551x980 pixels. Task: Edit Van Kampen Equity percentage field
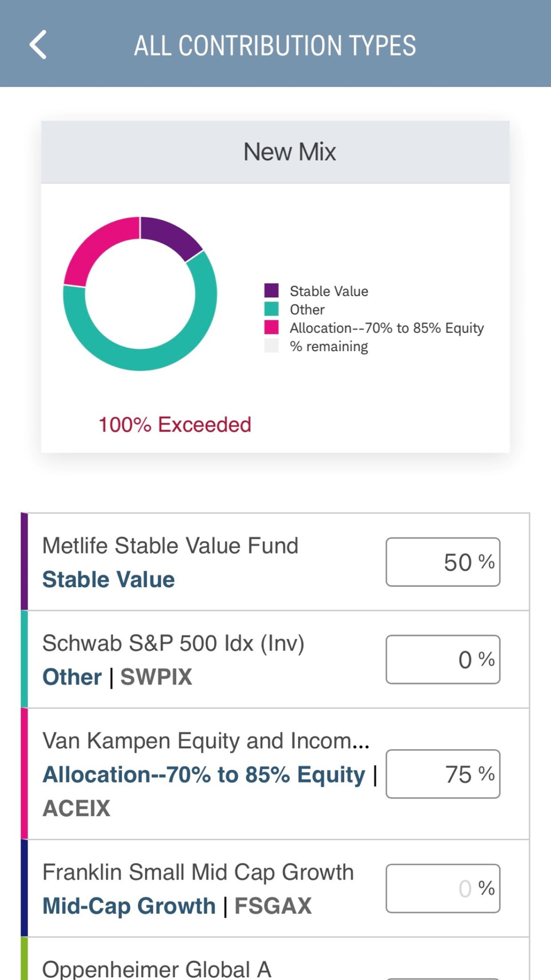click(442, 774)
